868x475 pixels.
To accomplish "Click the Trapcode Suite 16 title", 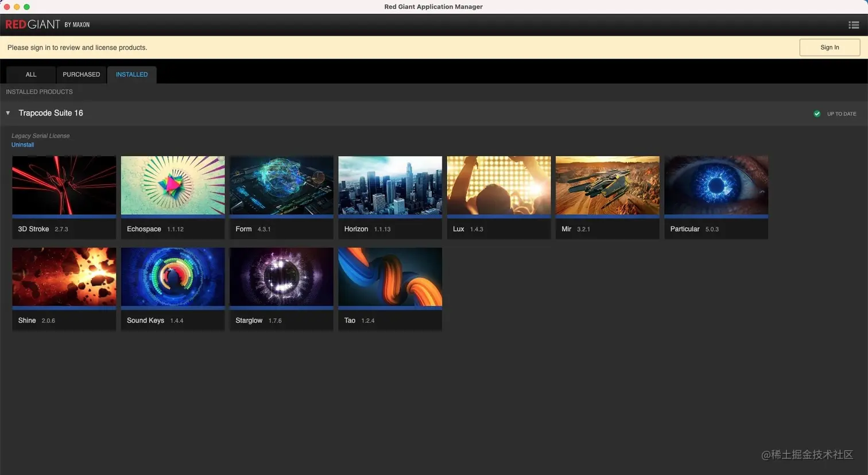I will click(51, 113).
